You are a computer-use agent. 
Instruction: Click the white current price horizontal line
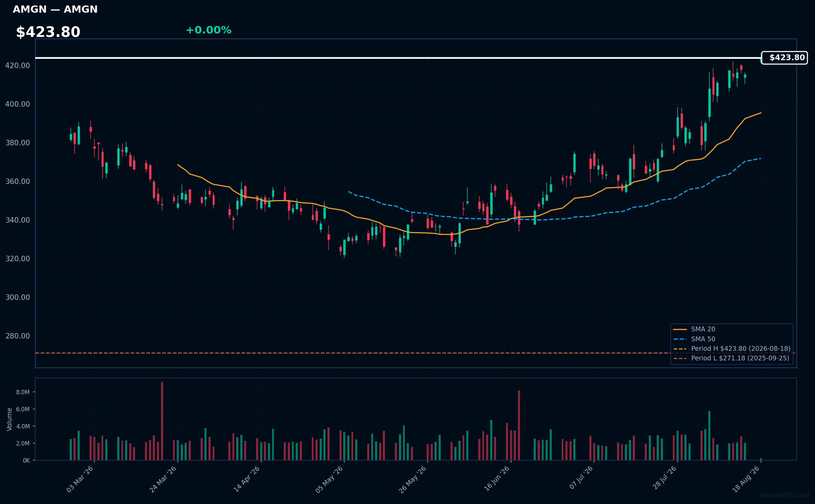(x=398, y=58)
